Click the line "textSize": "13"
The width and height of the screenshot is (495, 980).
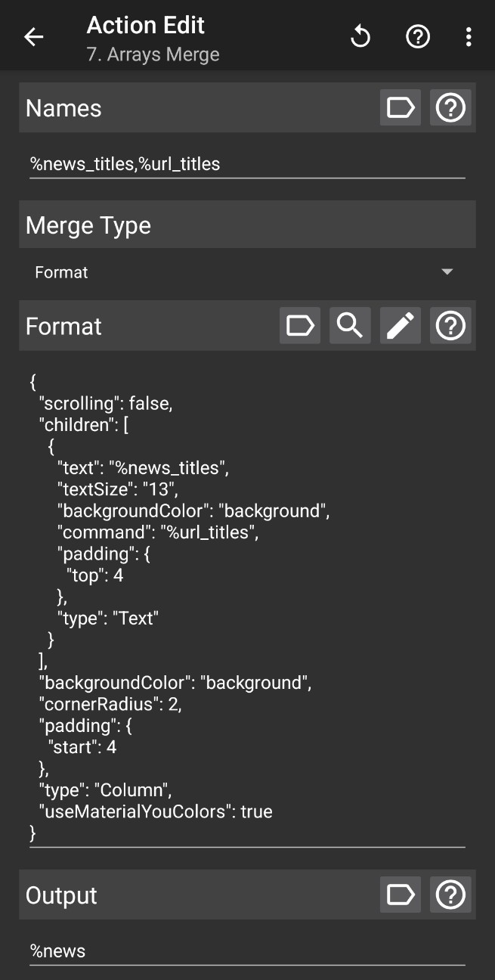coord(117,489)
